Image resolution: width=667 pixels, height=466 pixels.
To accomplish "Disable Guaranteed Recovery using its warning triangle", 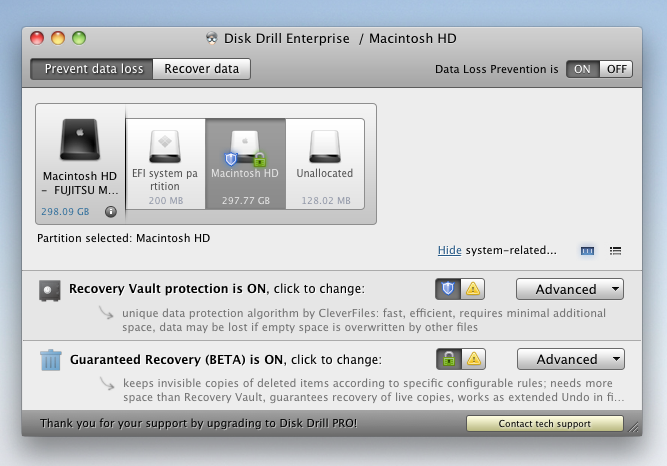I will 473,359.
